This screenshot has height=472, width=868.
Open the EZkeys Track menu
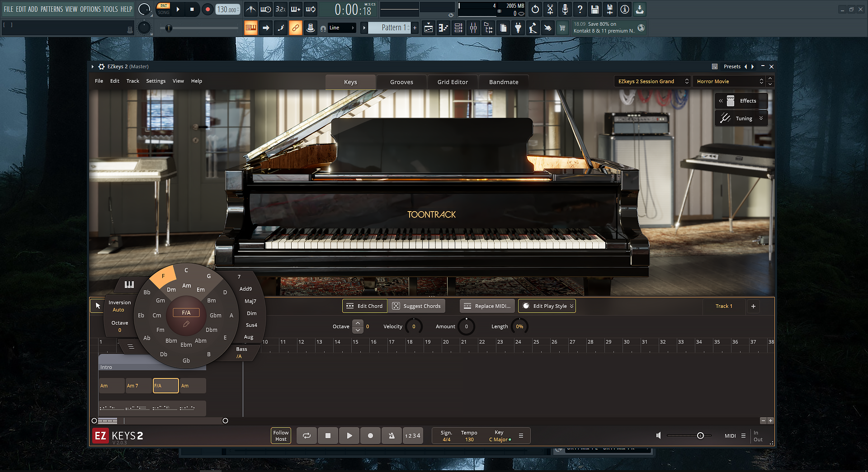pos(132,81)
